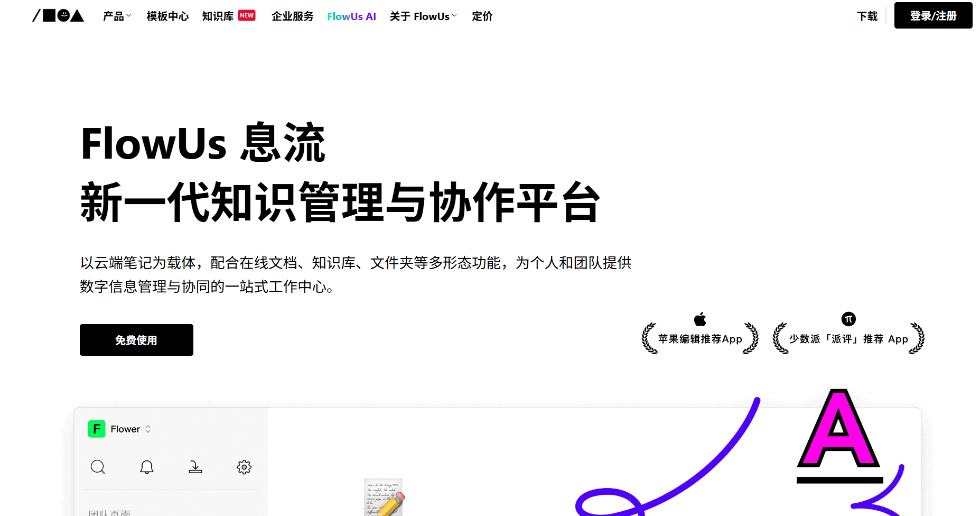Viewport: 980px width, 516px height.
Task: Expand the 关于 FlowUs dropdown
Action: tap(423, 16)
